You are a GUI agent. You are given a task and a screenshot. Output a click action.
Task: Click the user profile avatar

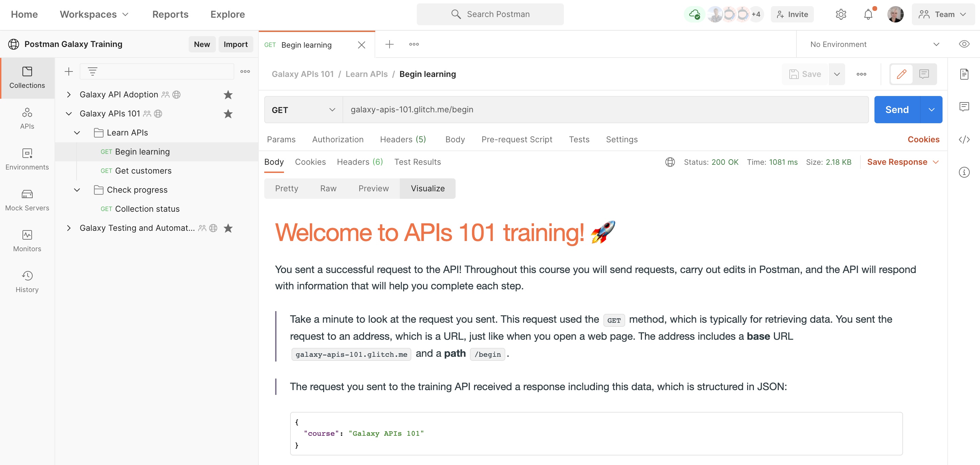tap(895, 14)
